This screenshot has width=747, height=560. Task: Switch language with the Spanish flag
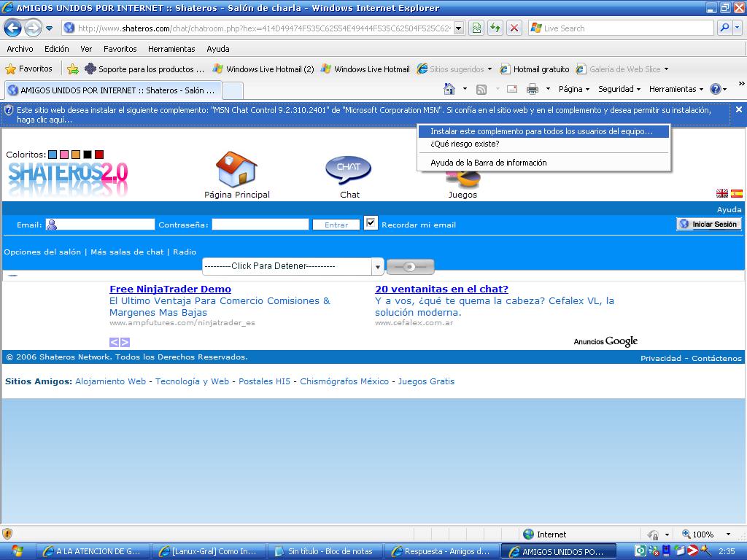[737, 193]
